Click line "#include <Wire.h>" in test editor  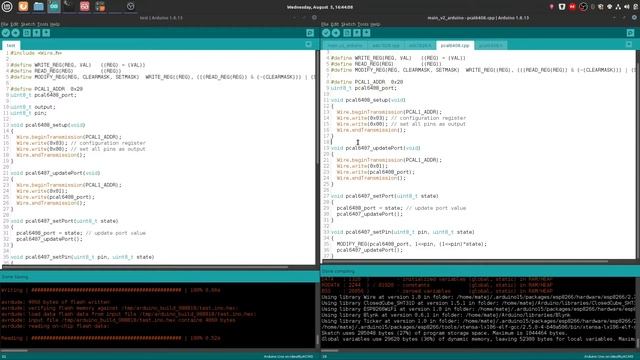pos(36,53)
